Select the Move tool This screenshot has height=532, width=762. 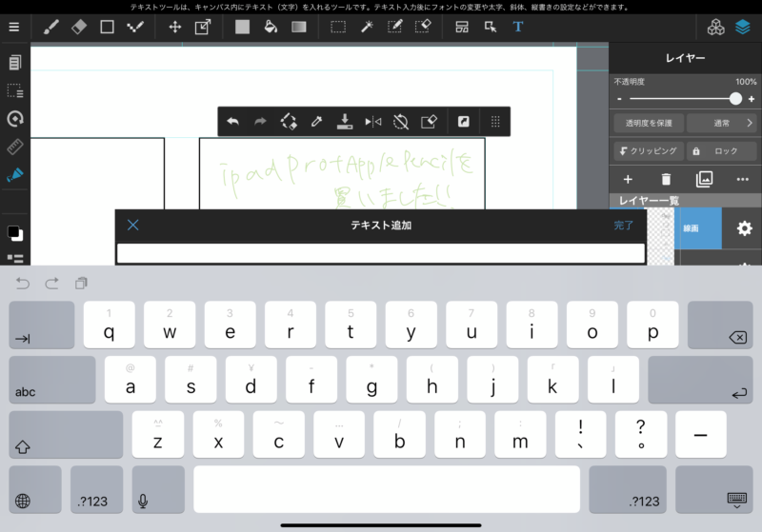175,28
